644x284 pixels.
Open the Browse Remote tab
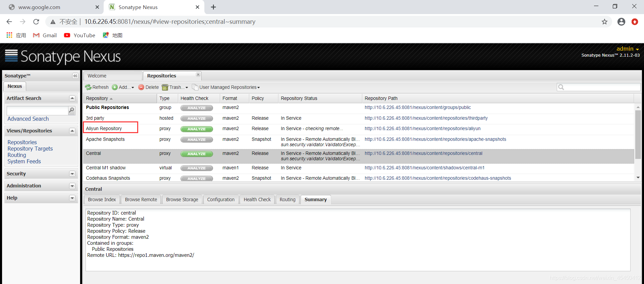tap(141, 200)
